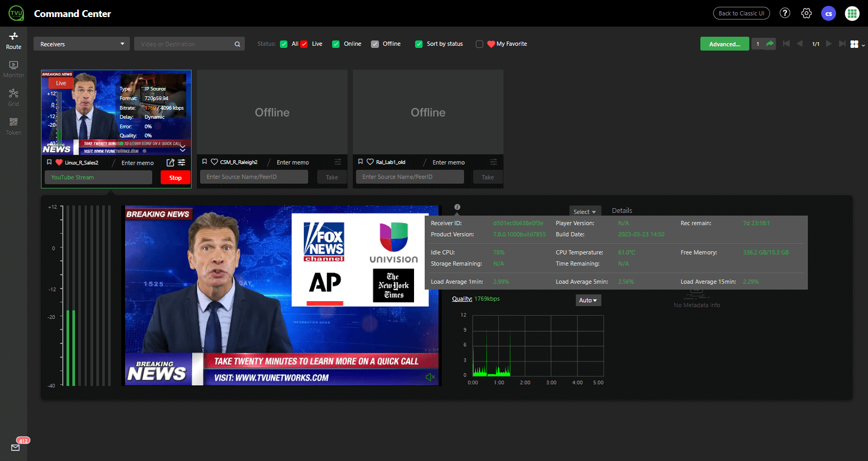Image resolution: width=868 pixels, height=461 pixels.
Task: Open settings sliders for Linux_R_Sales2
Action: [x=181, y=162]
